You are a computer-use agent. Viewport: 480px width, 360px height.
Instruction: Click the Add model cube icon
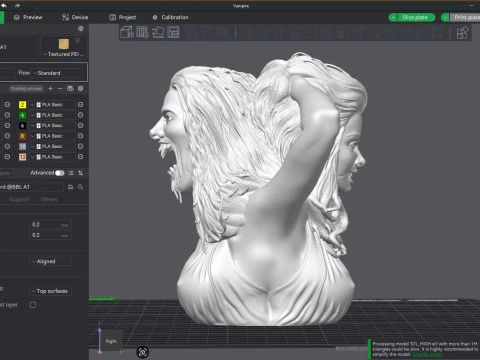127,32
